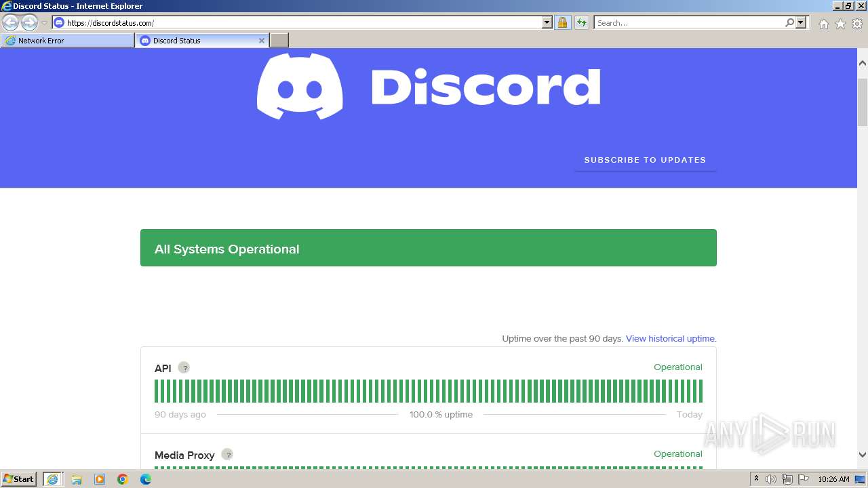Expand the address bar autocomplete dropdown

click(547, 22)
